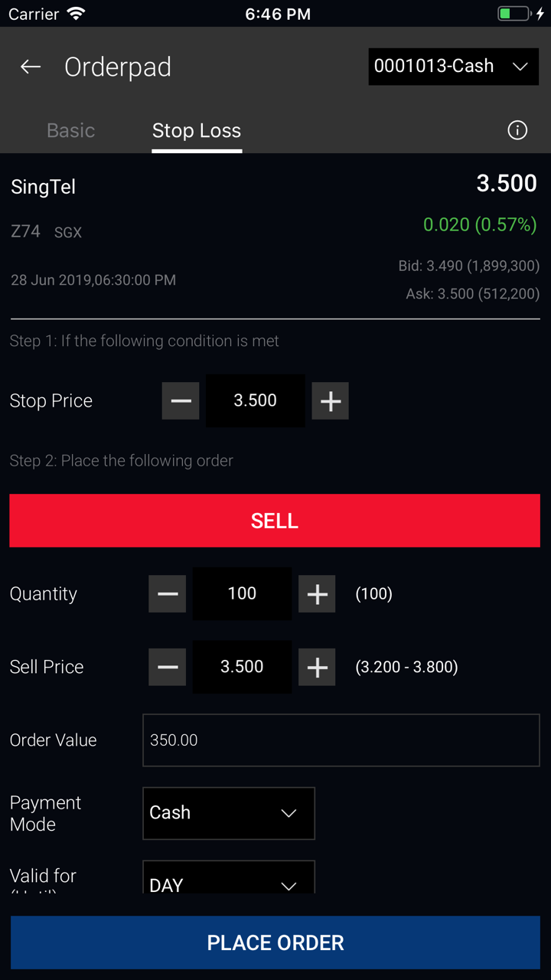
Task: Select the Stop Loss tab
Action: click(197, 130)
